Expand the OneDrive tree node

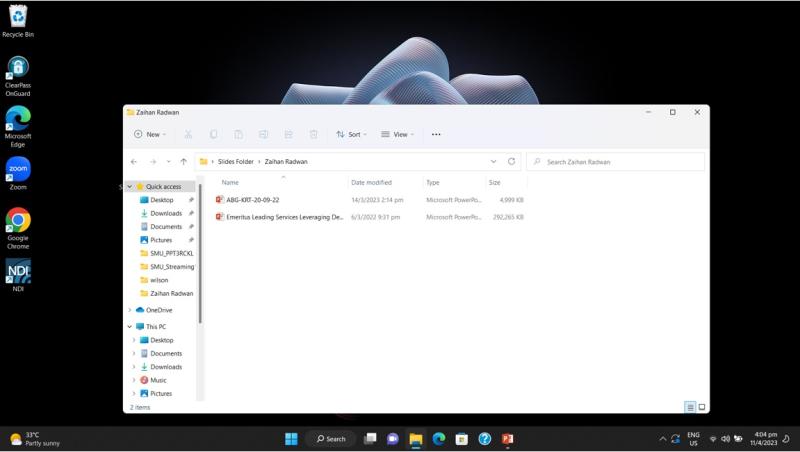coord(130,310)
